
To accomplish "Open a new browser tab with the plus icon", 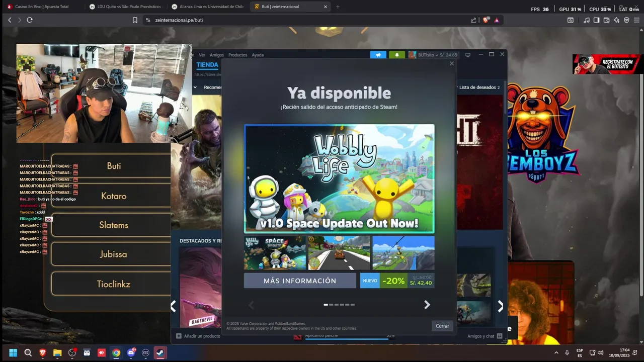I will [x=338, y=7].
